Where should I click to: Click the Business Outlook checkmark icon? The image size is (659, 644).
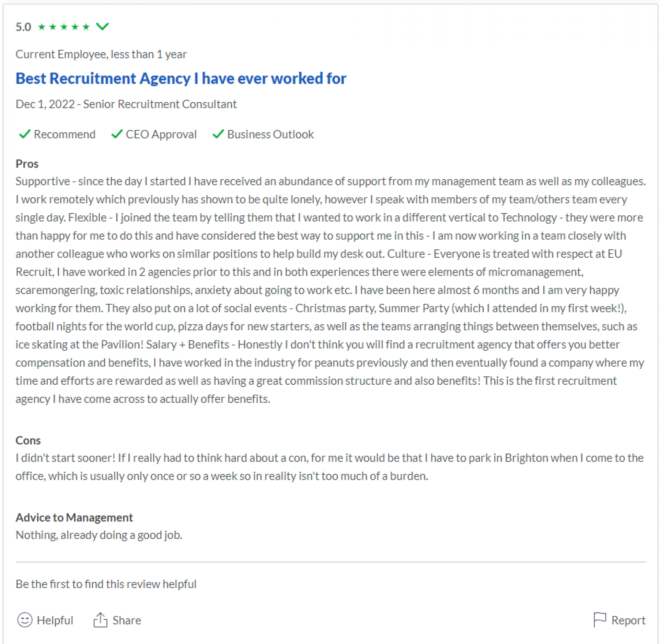218,134
